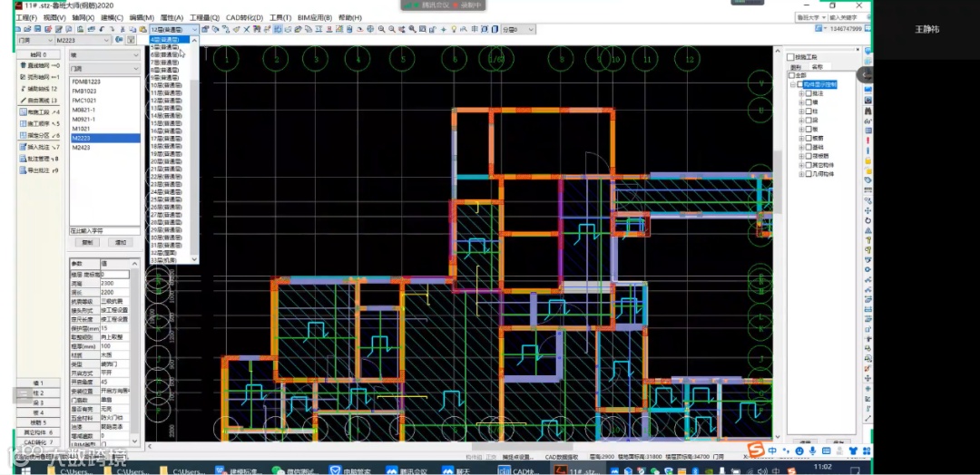Click the Zoom out magnifier icon
This screenshot has height=475, width=980.
[x=392, y=29]
